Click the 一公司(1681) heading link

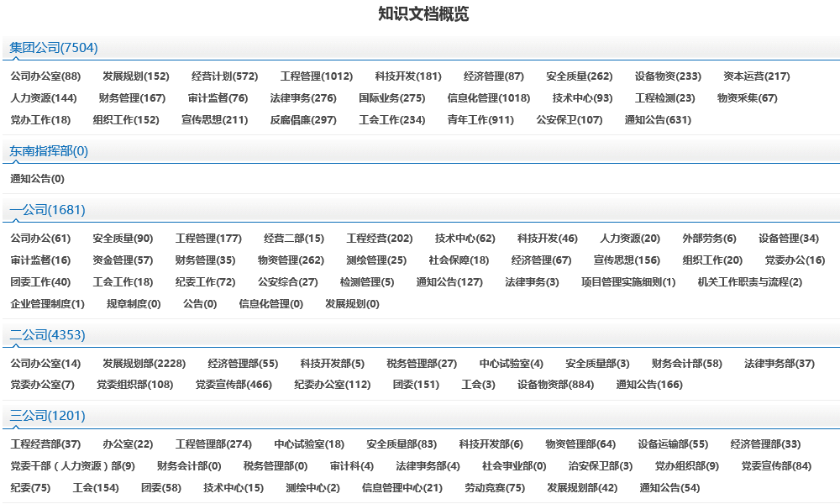(x=48, y=210)
